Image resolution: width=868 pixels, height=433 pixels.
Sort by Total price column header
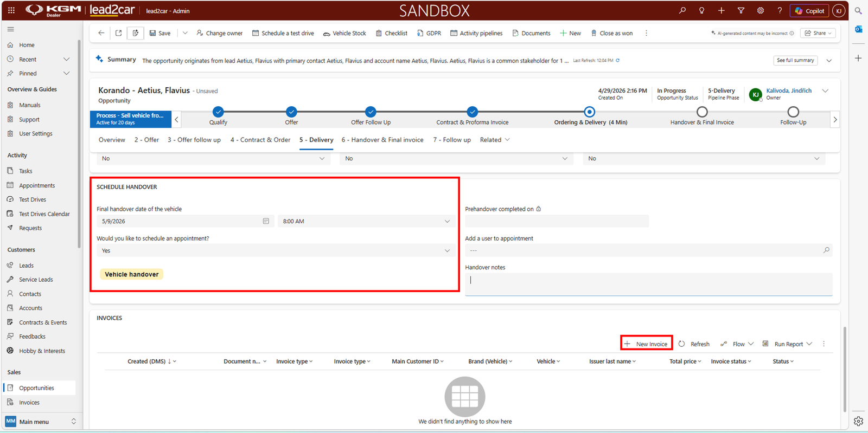click(683, 361)
